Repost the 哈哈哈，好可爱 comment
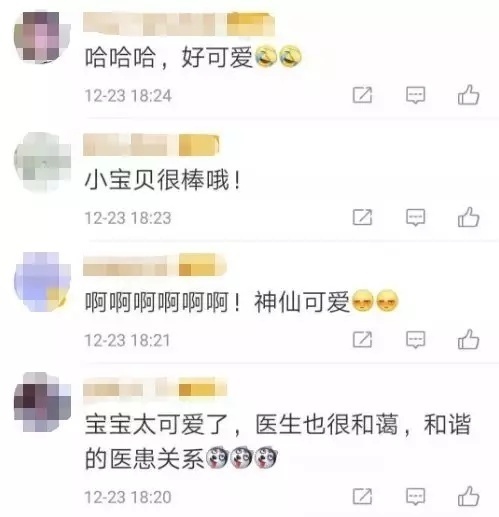Image resolution: width=499 pixels, height=517 pixels. (x=362, y=95)
